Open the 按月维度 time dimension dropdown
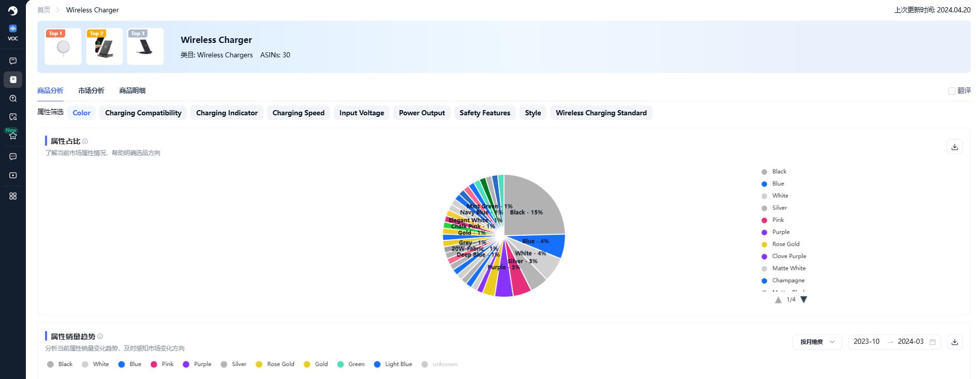Viewport: 980px width, 379px height. click(x=817, y=342)
